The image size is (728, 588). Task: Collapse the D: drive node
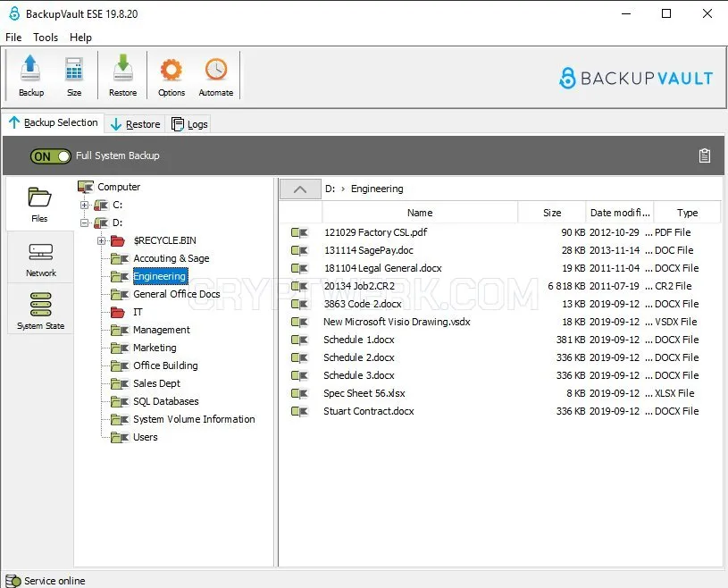pyautogui.click(x=84, y=223)
